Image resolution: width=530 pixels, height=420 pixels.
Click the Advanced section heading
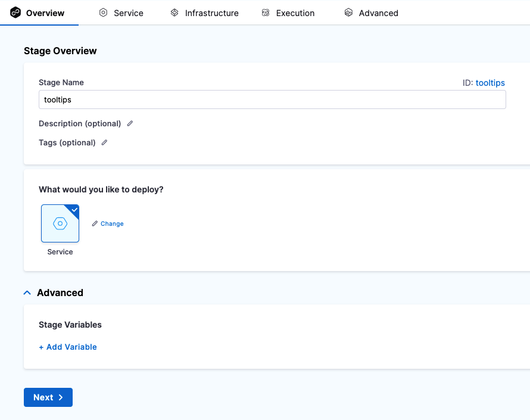coord(60,293)
